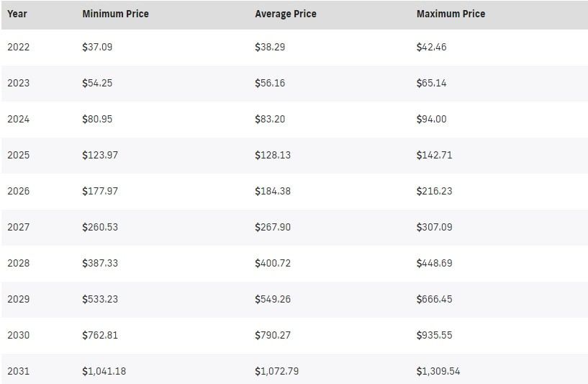Screen dimensions: 588x384
Task: Select the 2022 maximum price $42.46
Action: point(431,47)
